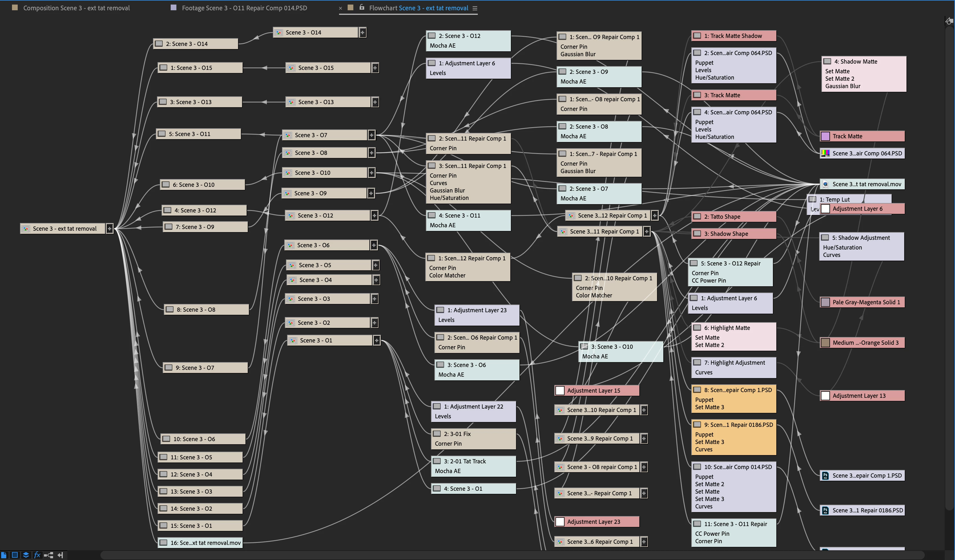Toggle Show Footage in flowchart
This screenshot has width=955, height=560.
tap(4, 555)
